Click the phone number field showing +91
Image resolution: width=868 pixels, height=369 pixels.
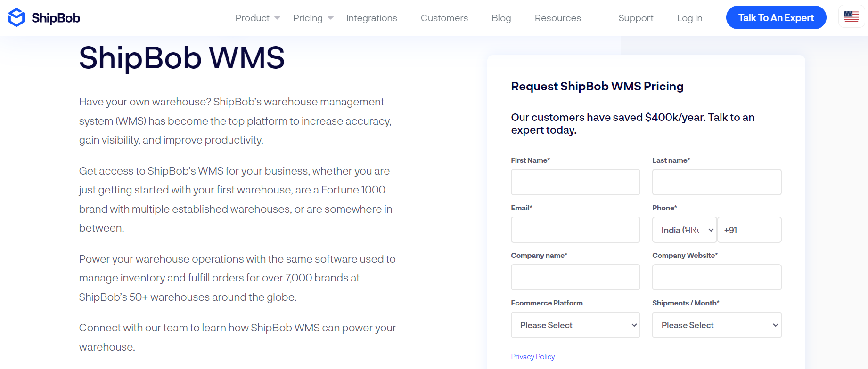pyautogui.click(x=749, y=230)
